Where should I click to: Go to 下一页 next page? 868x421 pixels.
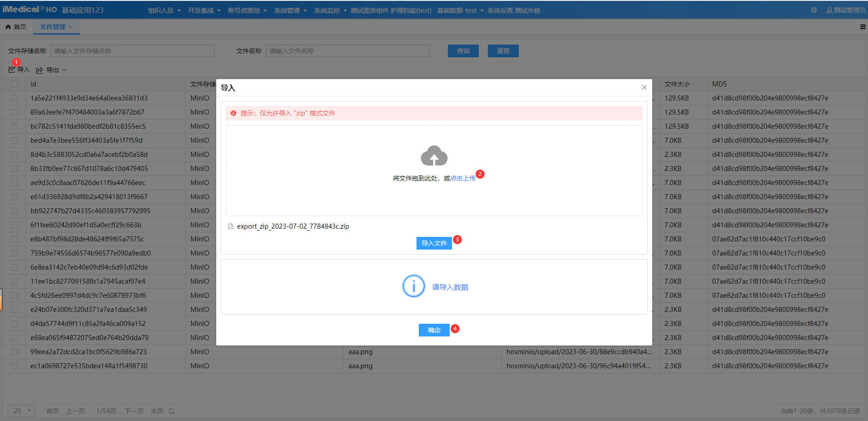134,411
